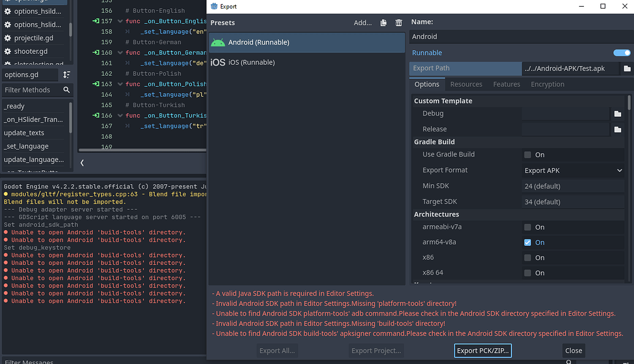Collapse the script panel with left arrow
634x364 pixels.
[x=82, y=163]
